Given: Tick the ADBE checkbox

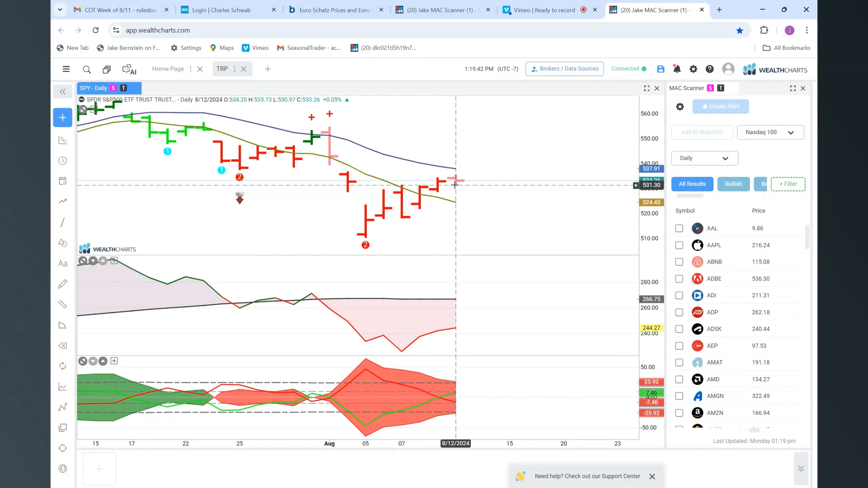Looking at the screenshot, I should 679,279.
